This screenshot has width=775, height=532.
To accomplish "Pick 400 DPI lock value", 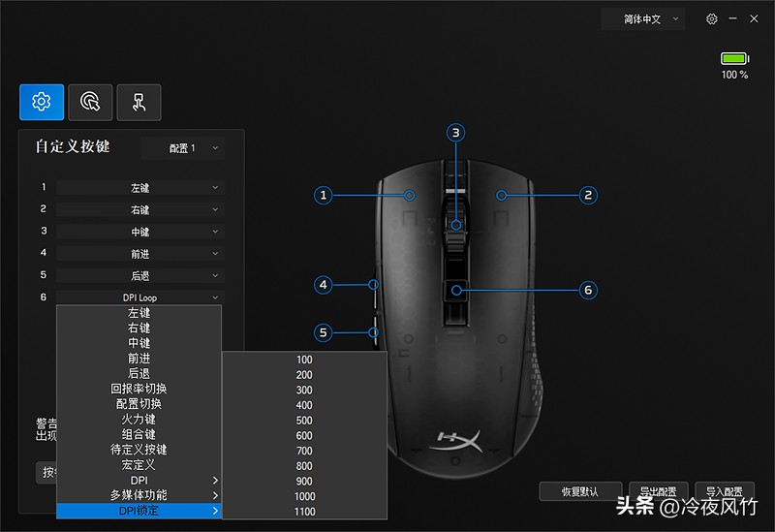I will (x=304, y=405).
